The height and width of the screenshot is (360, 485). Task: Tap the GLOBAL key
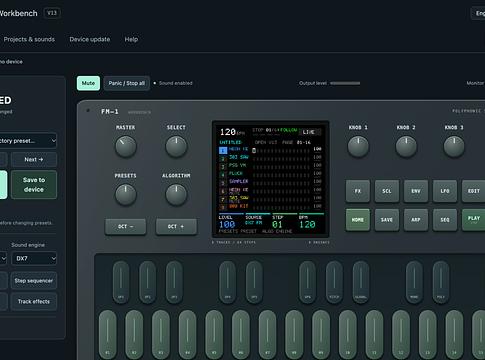pyautogui.click(x=361, y=282)
